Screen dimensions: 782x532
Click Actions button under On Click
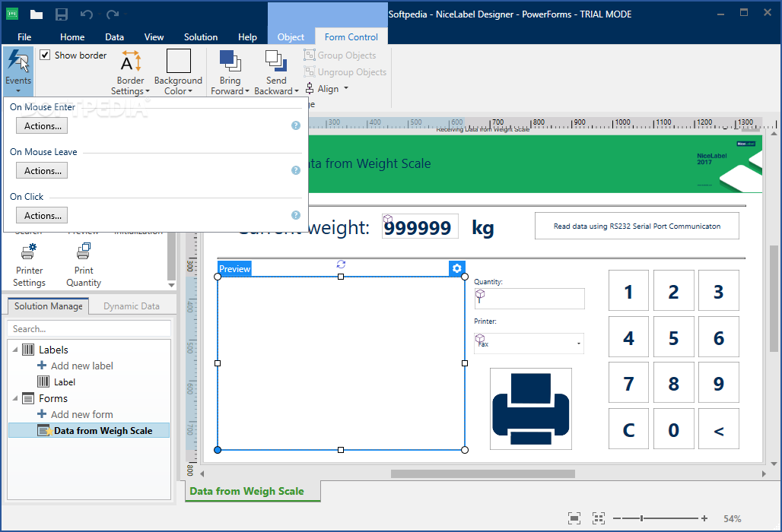[x=43, y=216]
